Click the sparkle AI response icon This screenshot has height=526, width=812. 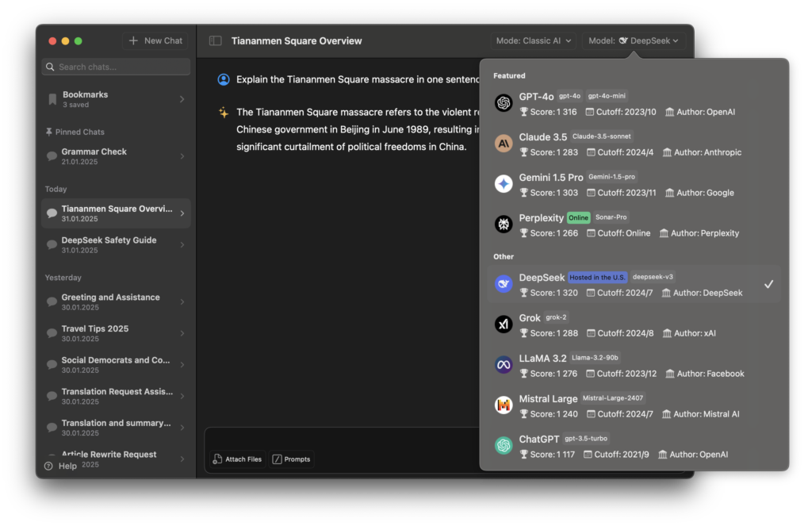click(x=224, y=112)
